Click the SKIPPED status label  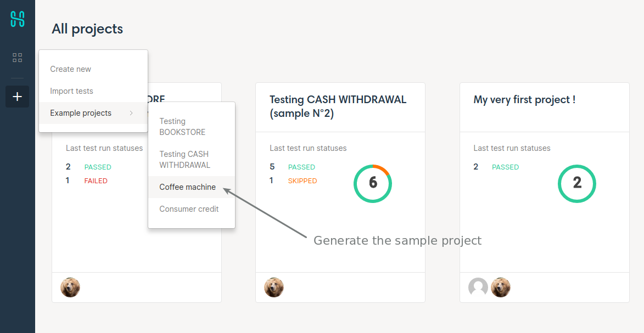(303, 181)
